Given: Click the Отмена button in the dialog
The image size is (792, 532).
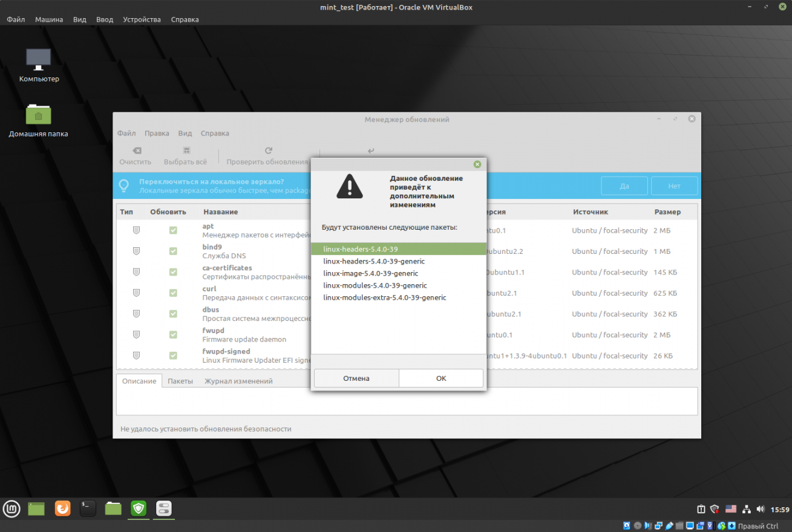Looking at the screenshot, I should pyautogui.click(x=356, y=378).
